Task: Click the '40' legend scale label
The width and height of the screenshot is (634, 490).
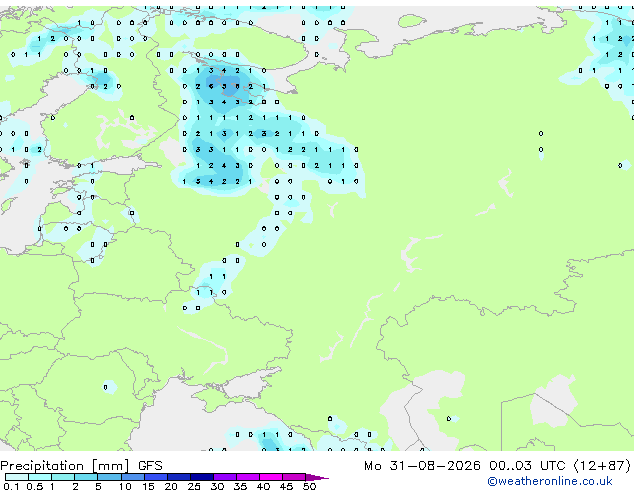Action: click(263, 486)
